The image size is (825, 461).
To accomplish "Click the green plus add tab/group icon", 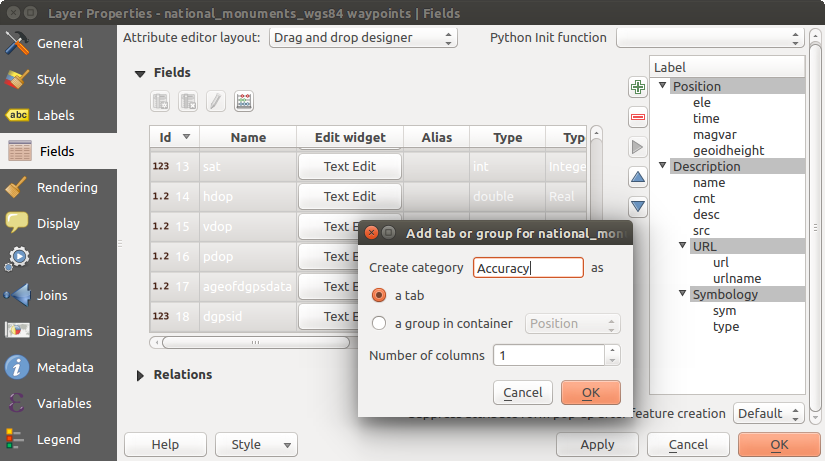I will [638, 87].
